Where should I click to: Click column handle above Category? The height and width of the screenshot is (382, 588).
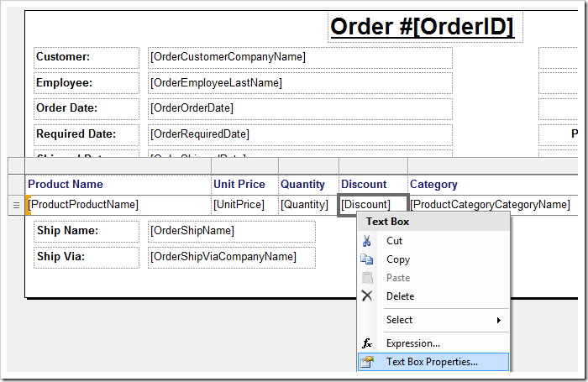coord(493,165)
